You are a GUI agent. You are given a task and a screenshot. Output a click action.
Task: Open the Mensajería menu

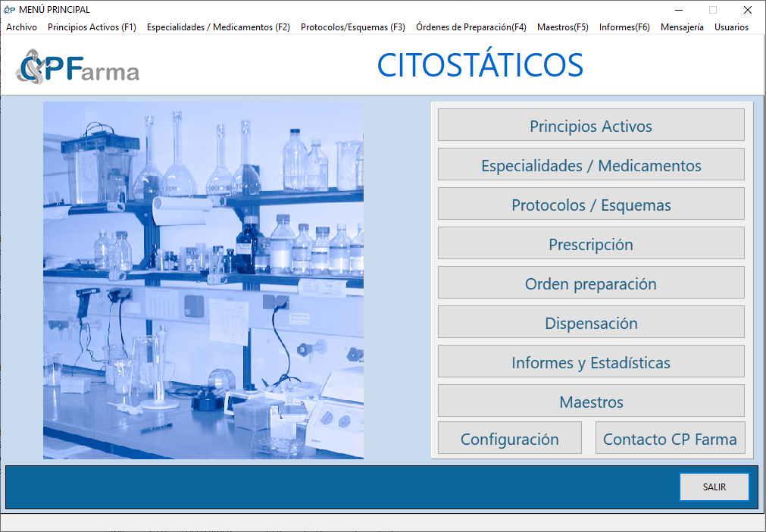tap(682, 27)
